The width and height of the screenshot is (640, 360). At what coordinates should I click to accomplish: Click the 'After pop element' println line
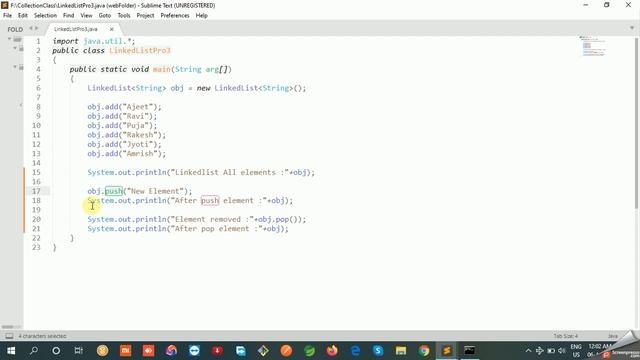(188, 229)
